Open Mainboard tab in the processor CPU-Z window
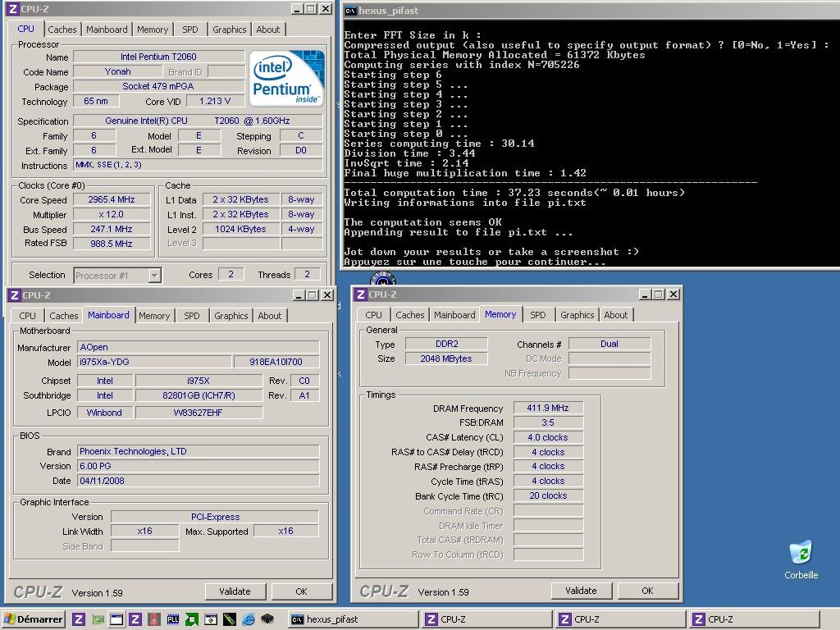Viewport: 840px width, 630px height. (x=107, y=30)
